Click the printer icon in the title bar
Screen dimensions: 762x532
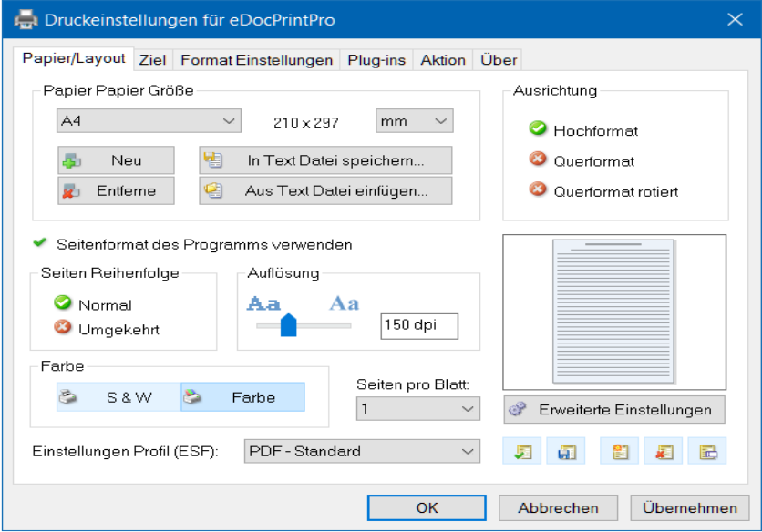click(26, 20)
